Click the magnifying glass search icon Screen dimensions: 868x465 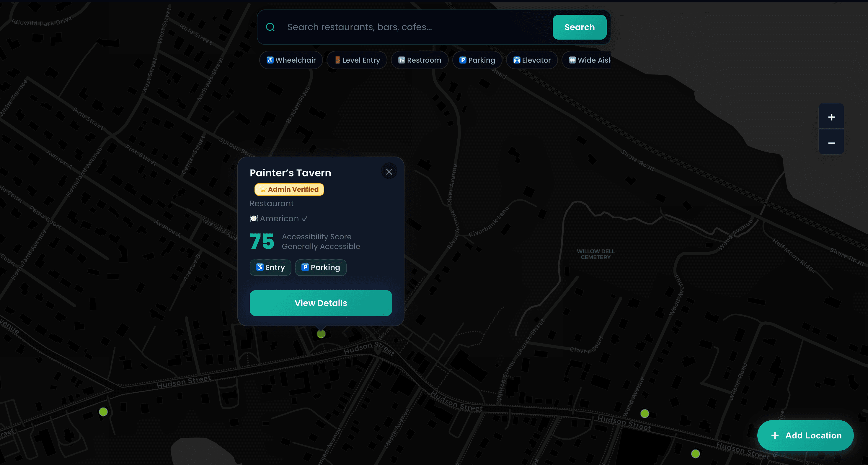pyautogui.click(x=270, y=27)
